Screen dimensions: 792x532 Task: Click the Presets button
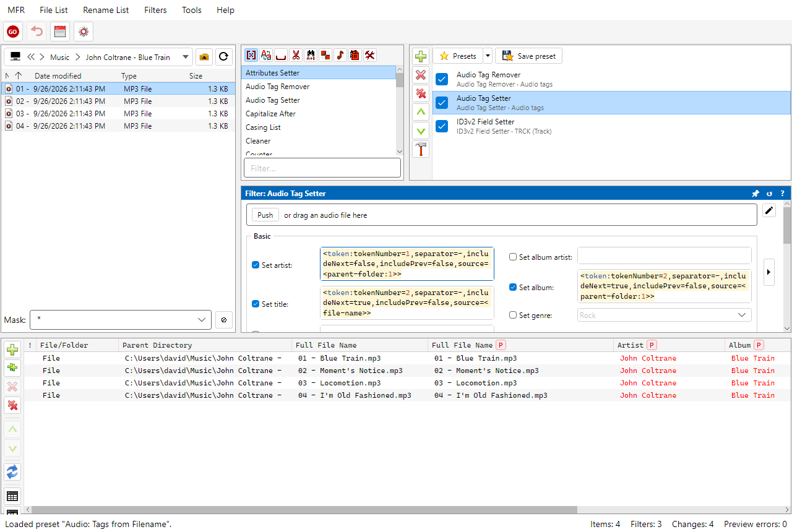[x=458, y=56]
